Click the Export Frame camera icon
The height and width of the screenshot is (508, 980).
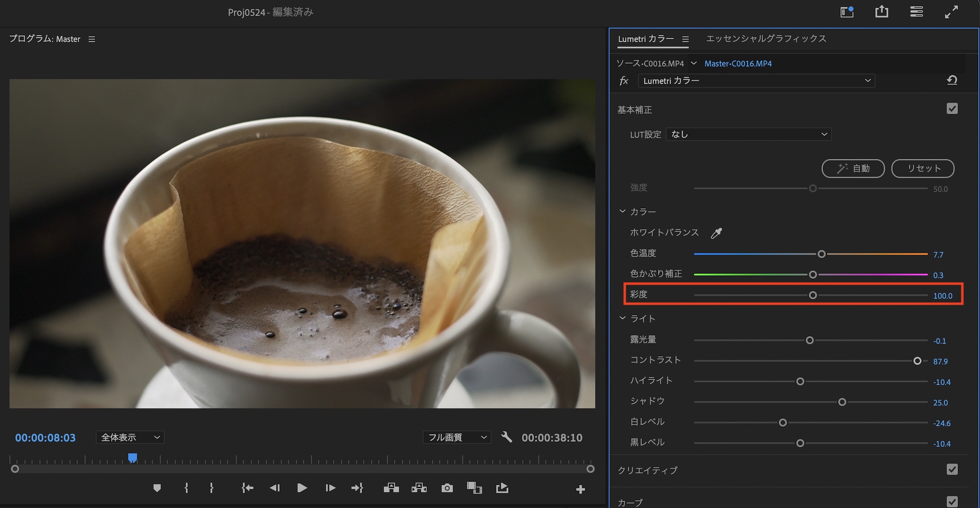(x=447, y=488)
